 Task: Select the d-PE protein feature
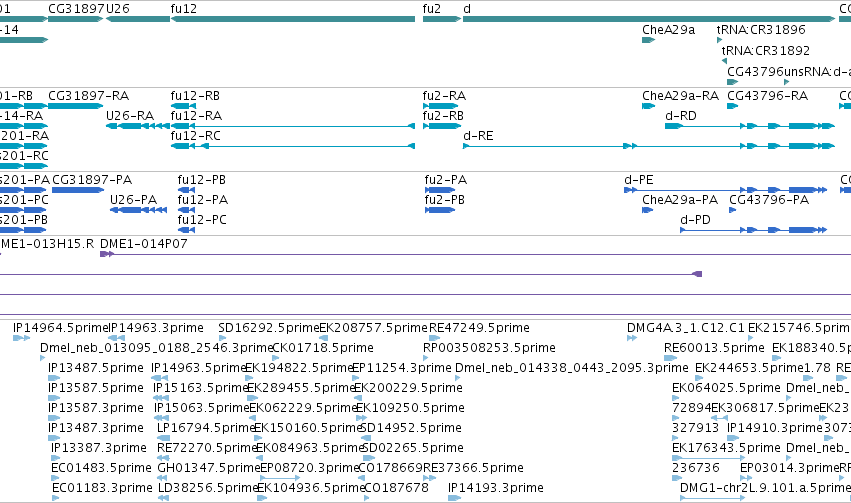pyautogui.click(x=726, y=190)
